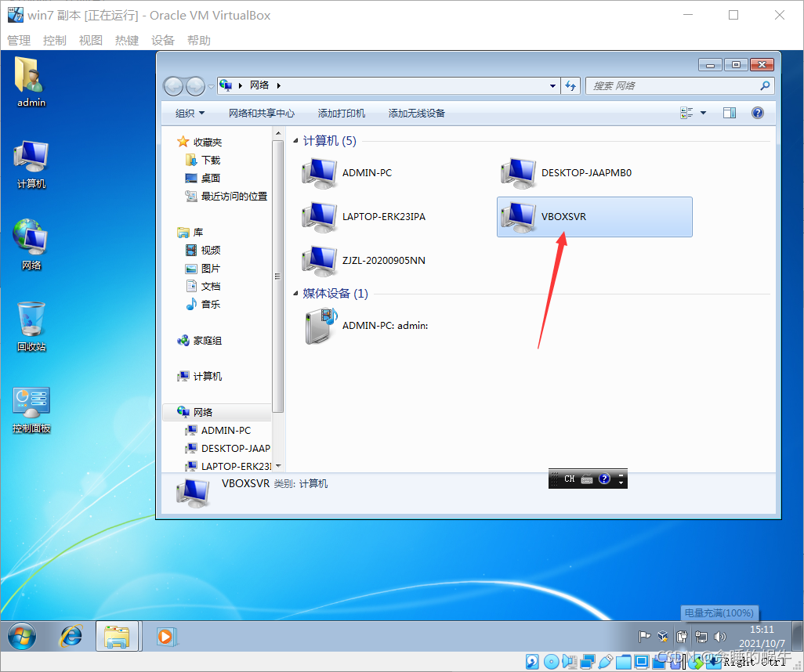The width and height of the screenshot is (804, 672).
Task: Open the 视图 menu in VirtualBox
Action: [91, 41]
